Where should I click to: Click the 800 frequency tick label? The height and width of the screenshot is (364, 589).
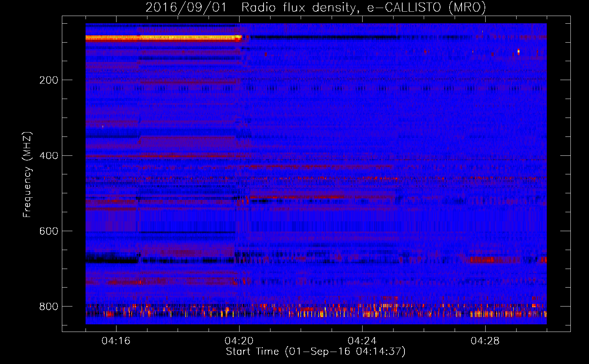point(49,307)
